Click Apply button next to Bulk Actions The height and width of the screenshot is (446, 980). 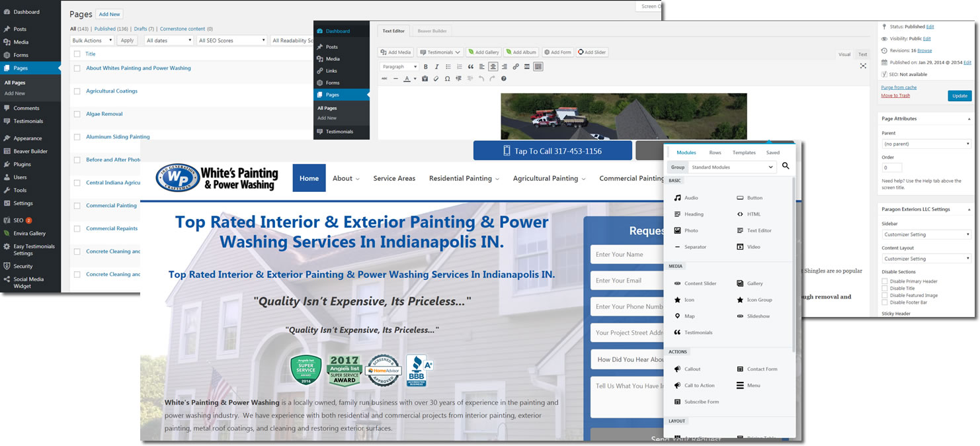coord(127,40)
